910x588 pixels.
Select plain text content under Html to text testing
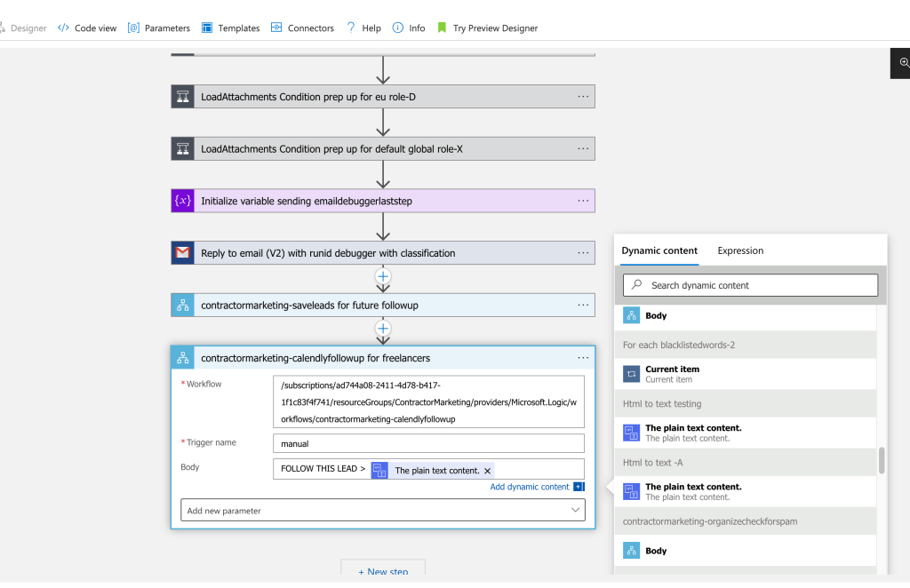point(746,433)
